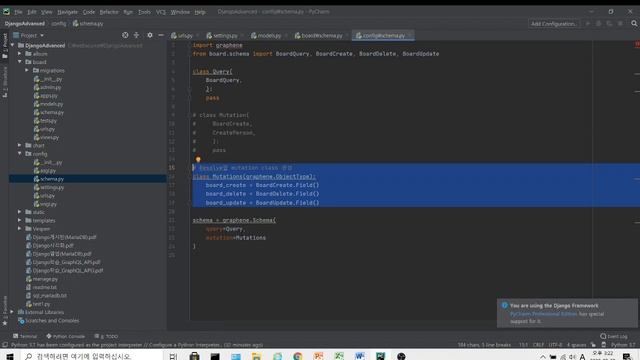Open the Event Log

point(614,336)
